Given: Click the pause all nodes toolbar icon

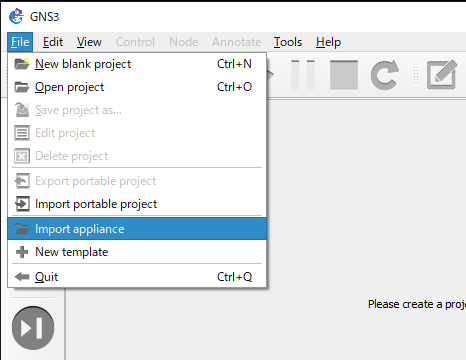Looking at the screenshot, I should (303, 75).
